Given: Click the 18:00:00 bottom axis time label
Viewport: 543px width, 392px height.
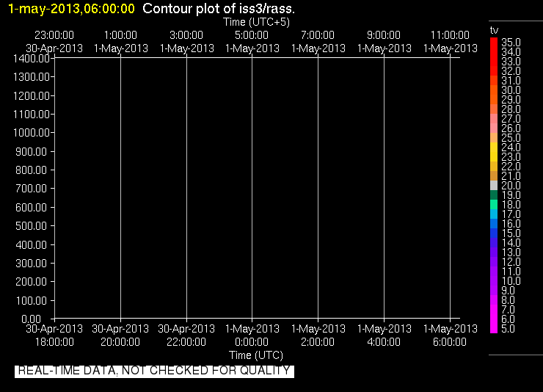Looking at the screenshot, I should (x=54, y=342).
